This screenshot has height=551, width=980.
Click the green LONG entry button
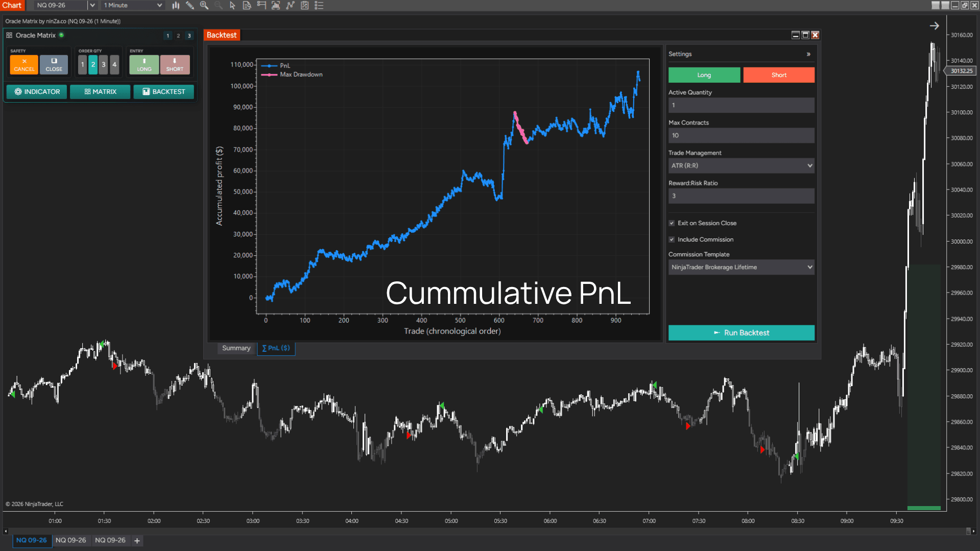(144, 65)
